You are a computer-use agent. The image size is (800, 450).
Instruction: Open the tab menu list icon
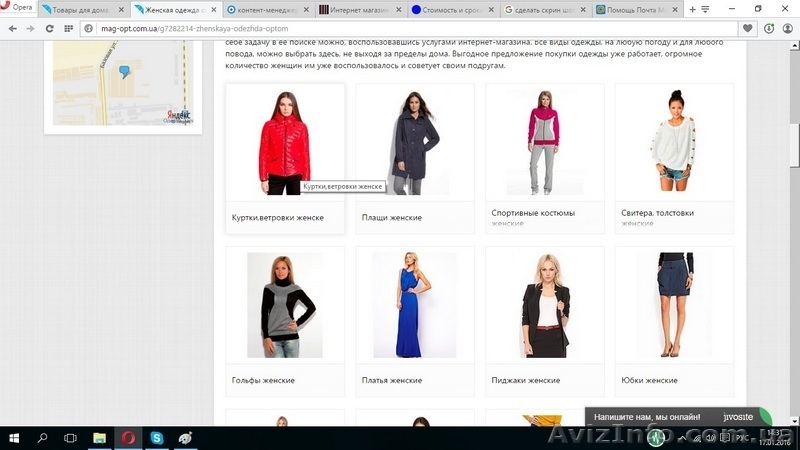705,10
